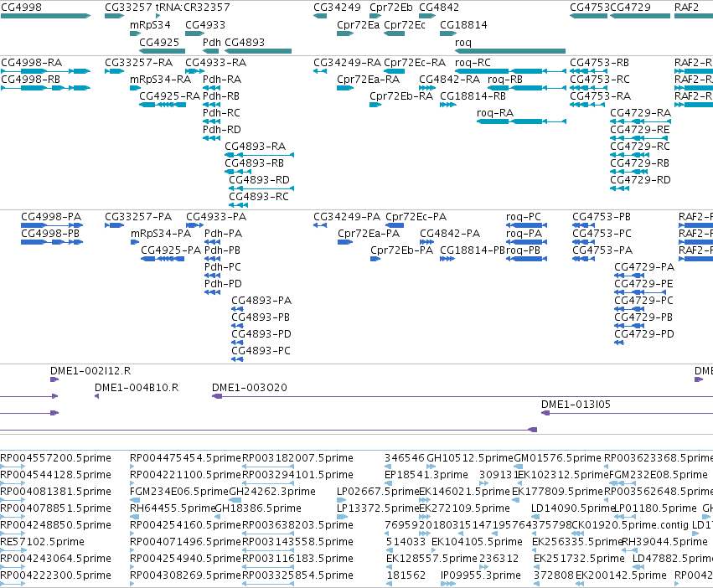Click the CG4893-RA transcript label

tap(255, 147)
